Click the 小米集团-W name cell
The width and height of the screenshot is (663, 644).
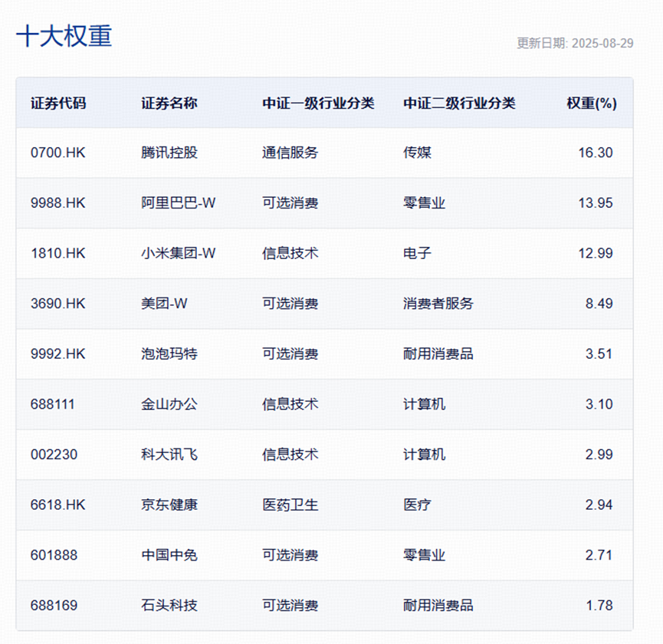[x=179, y=253]
